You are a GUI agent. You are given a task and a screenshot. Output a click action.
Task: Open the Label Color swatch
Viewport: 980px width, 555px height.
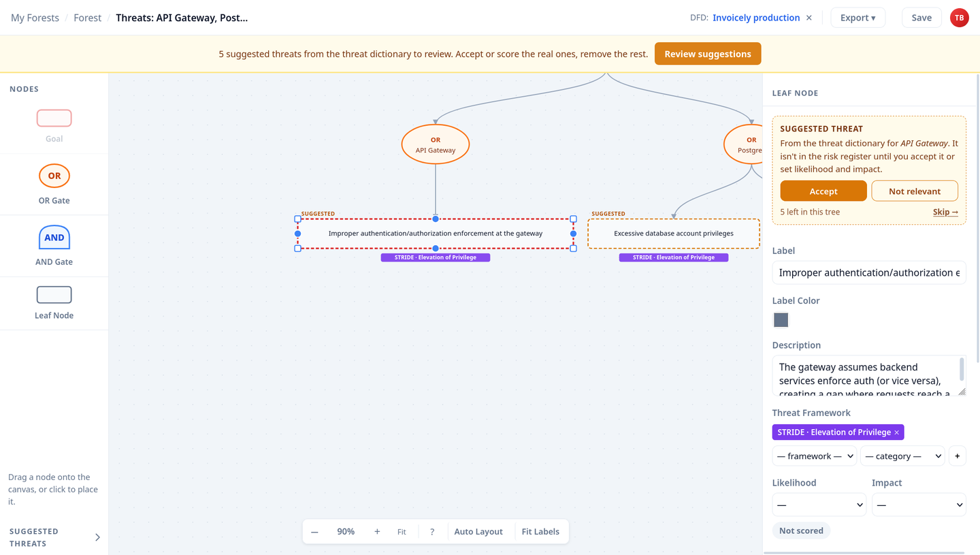click(781, 320)
